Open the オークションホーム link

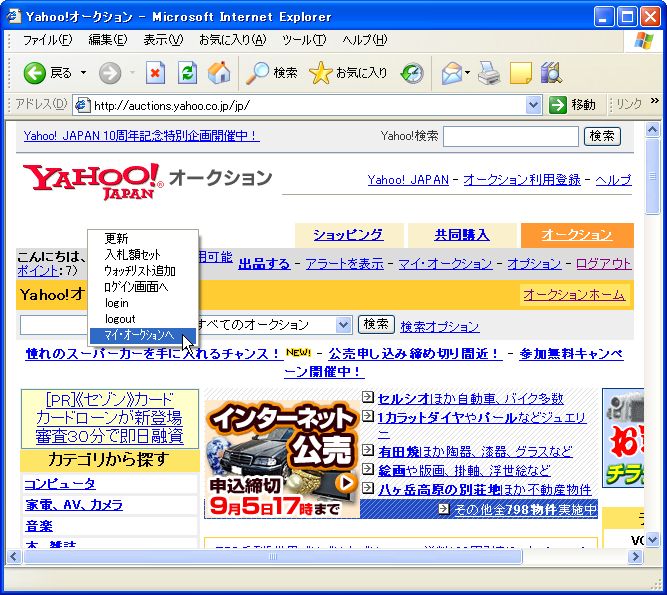574,295
